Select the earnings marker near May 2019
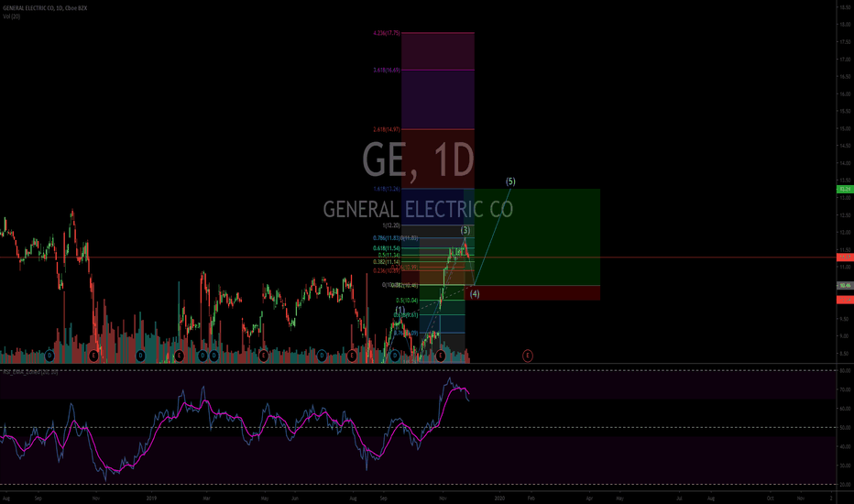The image size is (854, 504). (263, 356)
